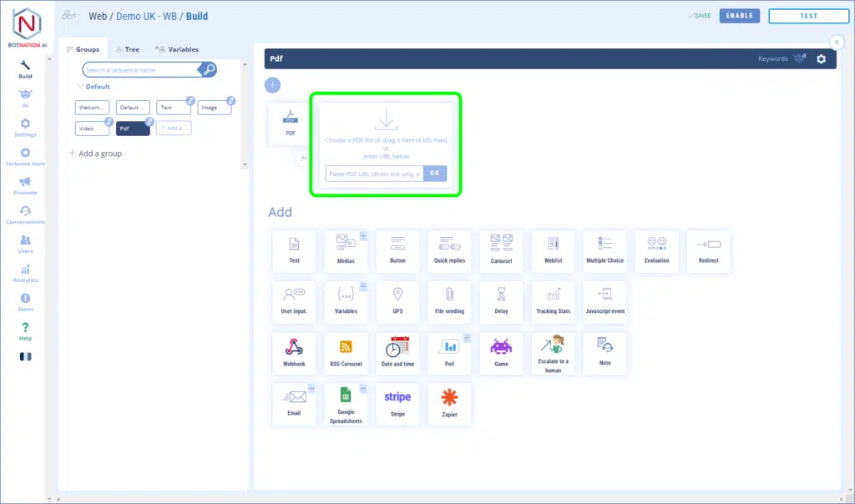The width and height of the screenshot is (855, 504).
Task: Click Add a group link
Action: coord(95,154)
